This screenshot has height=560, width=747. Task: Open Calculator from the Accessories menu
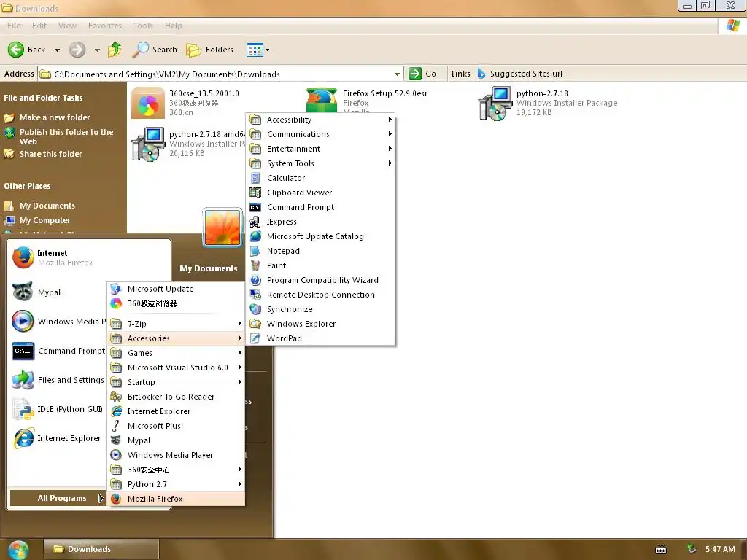[320, 178]
